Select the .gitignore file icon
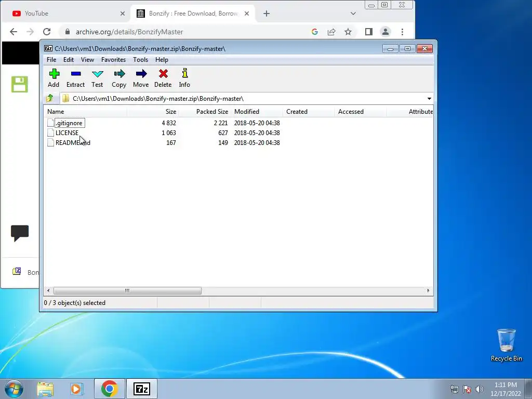 pos(50,123)
